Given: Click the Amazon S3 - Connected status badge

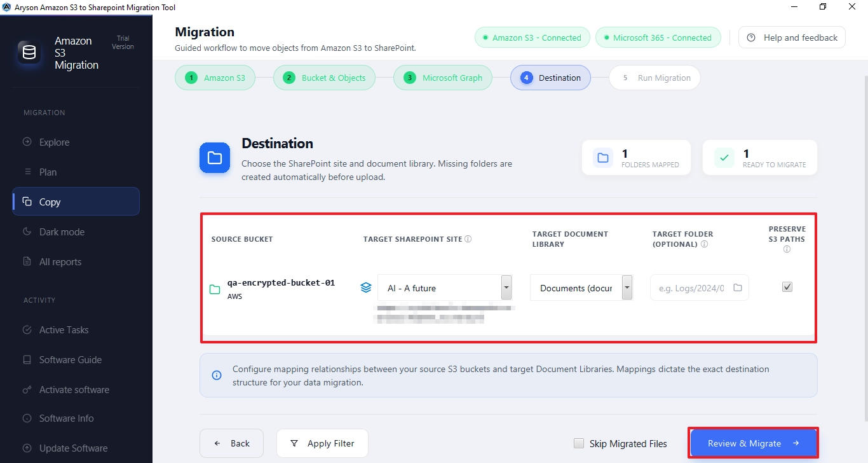Looking at the screenshot, I should pyautogui.click(x=532, y=38).
